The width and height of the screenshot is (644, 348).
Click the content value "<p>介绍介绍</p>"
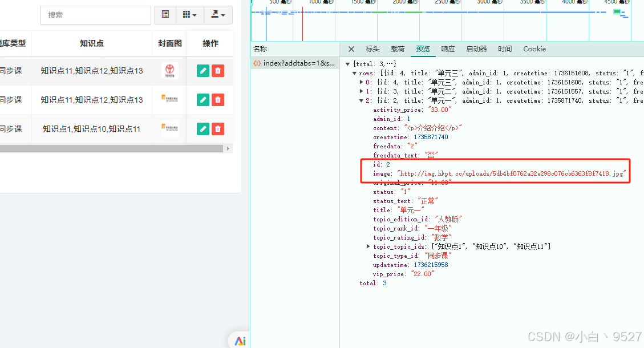tap(433, 128)
